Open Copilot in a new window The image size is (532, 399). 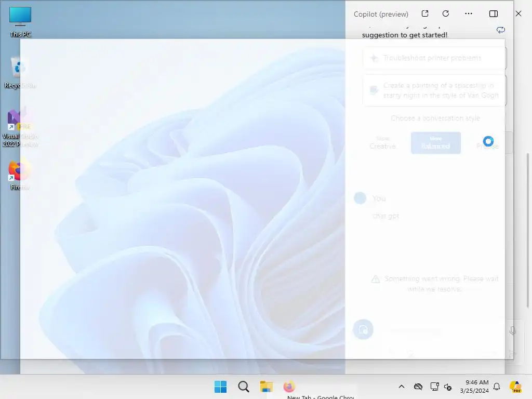tap(425, 14)
